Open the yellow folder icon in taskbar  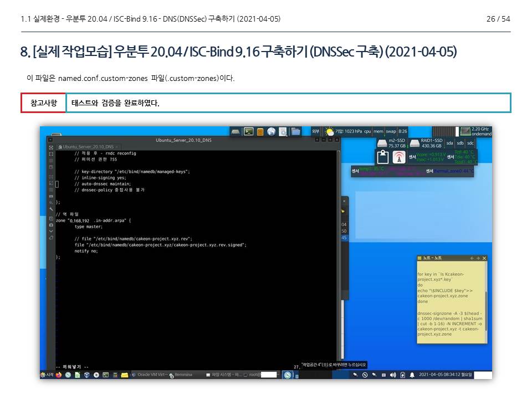[125, 375]
